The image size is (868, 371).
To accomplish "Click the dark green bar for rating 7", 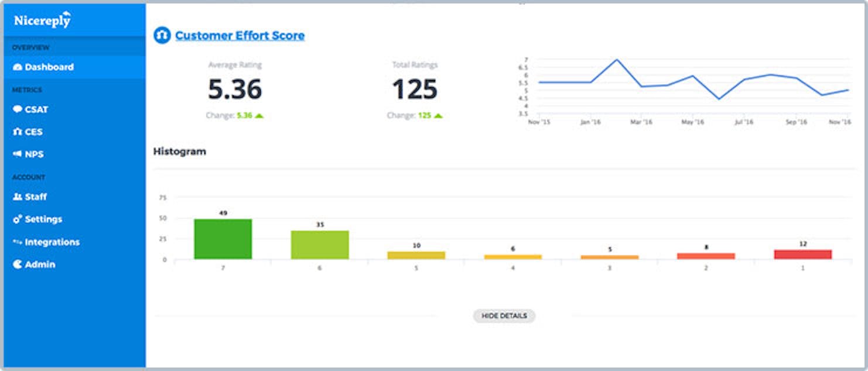I will [223, 239].
